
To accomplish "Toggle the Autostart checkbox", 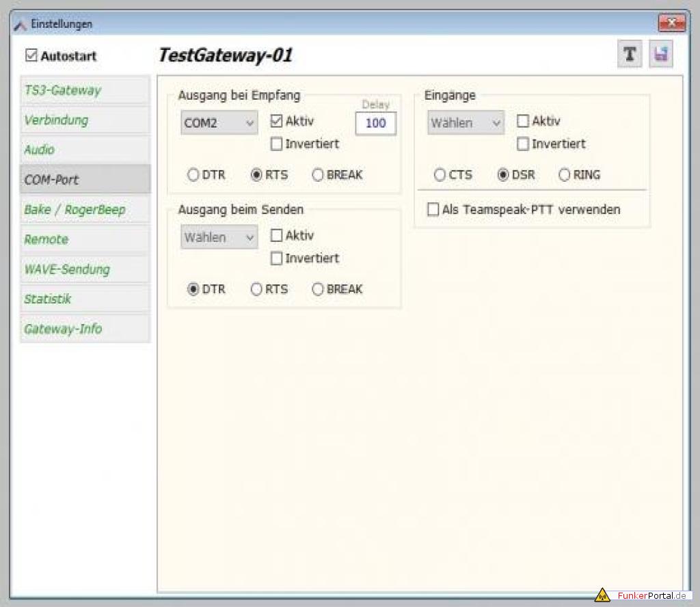I will pos(31,55).
